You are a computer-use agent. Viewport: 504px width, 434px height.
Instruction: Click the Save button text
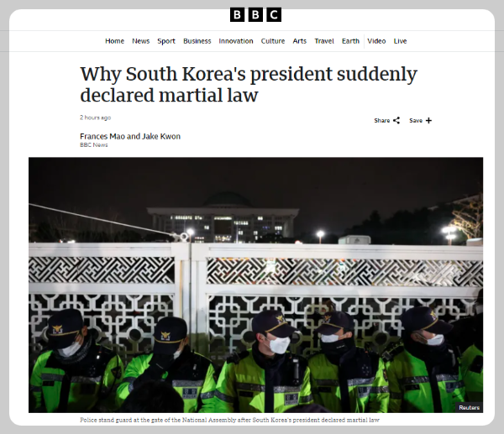(x=416, y=121)
